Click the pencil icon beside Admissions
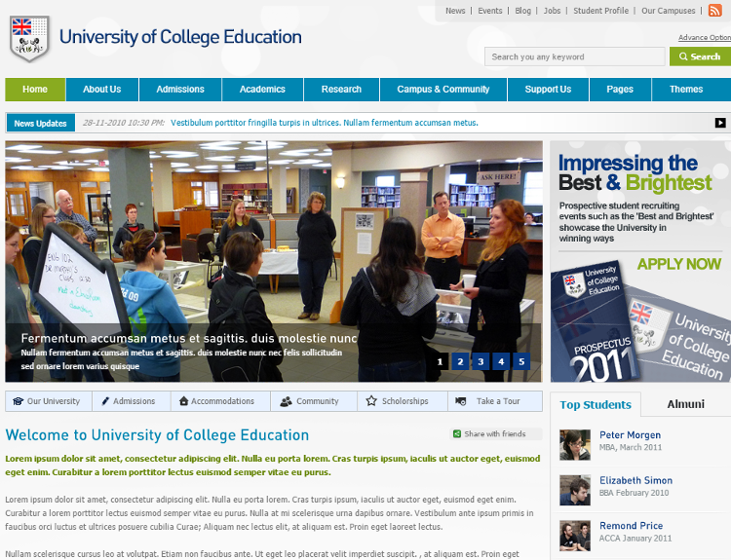This screenshot has width=731, height=560. click(x=105, y=401)
